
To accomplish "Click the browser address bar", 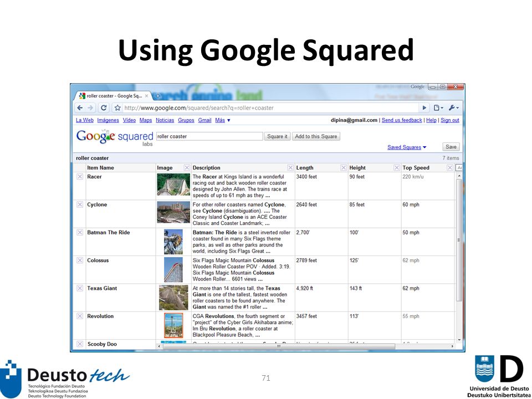I will coord(270,108).
